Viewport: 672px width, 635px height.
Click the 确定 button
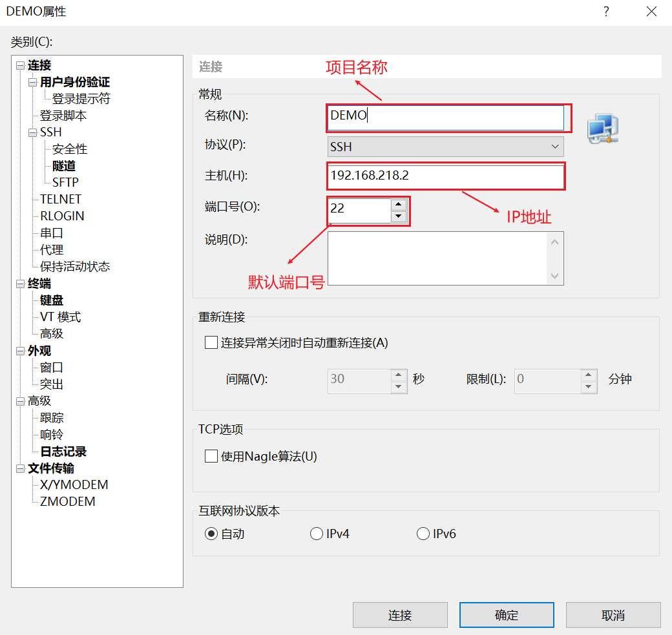pyautogui.click(x=507, y=615)
